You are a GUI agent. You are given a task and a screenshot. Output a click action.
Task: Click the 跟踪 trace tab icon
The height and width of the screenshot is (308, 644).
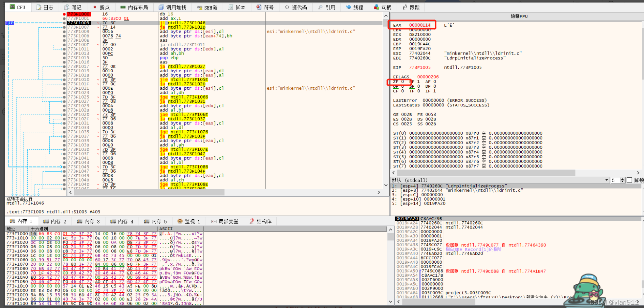(x=405, y=7)
